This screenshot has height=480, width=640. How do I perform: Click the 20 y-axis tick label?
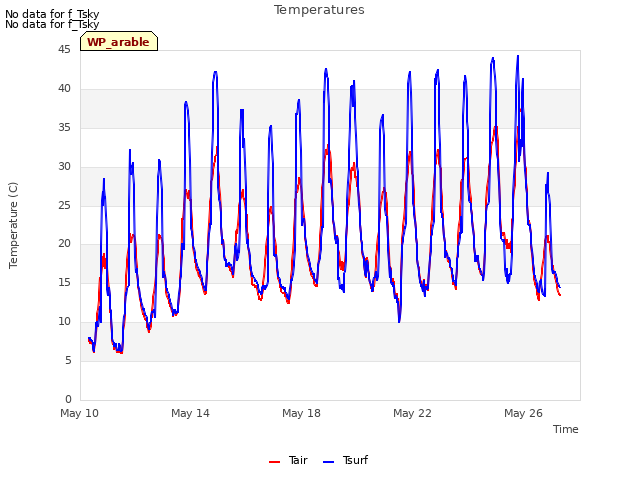pyautogui.click(x=64, y=244)
